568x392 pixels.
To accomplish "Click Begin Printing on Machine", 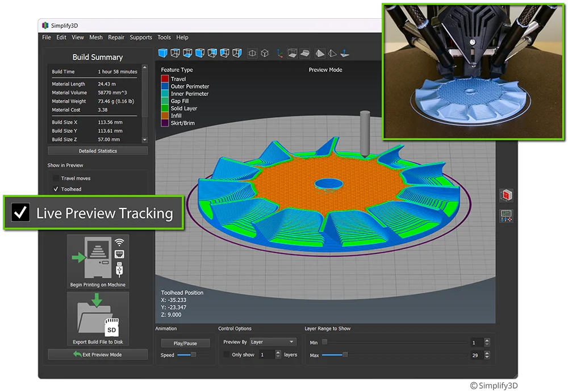I will click(98, 261).
